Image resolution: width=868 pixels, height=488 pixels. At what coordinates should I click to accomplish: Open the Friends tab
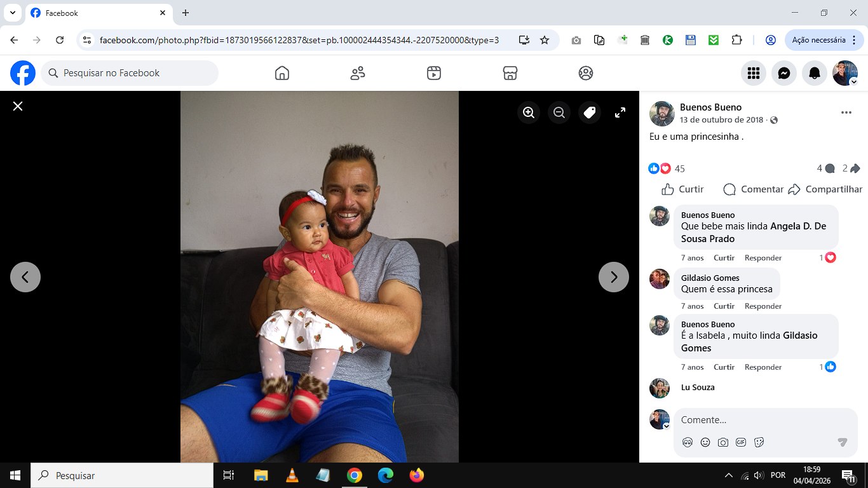tap(358, 73)
